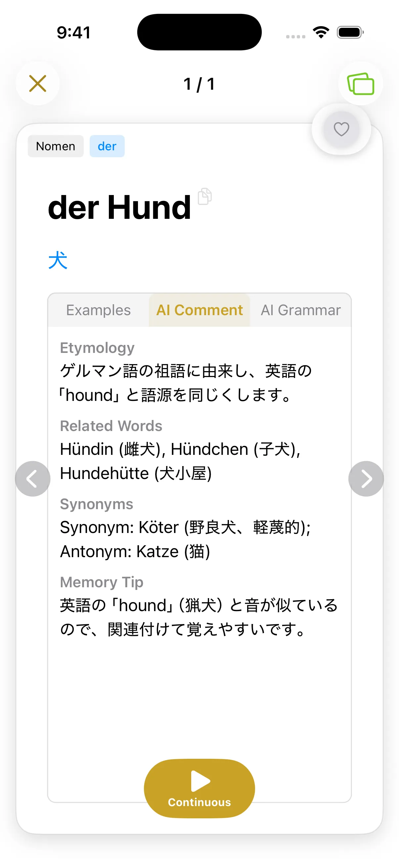399x868 pixels.
Task: Tap the Etymology section heading
Action: pos(97,348)
